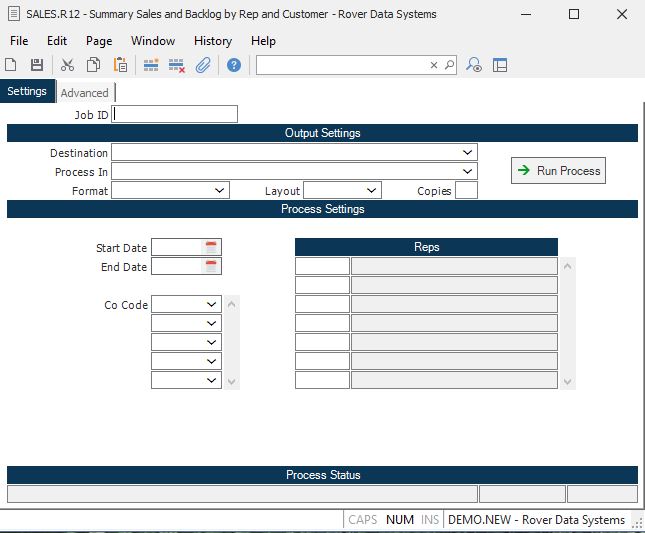Open the Layout dropdown list

pos(372,191)
